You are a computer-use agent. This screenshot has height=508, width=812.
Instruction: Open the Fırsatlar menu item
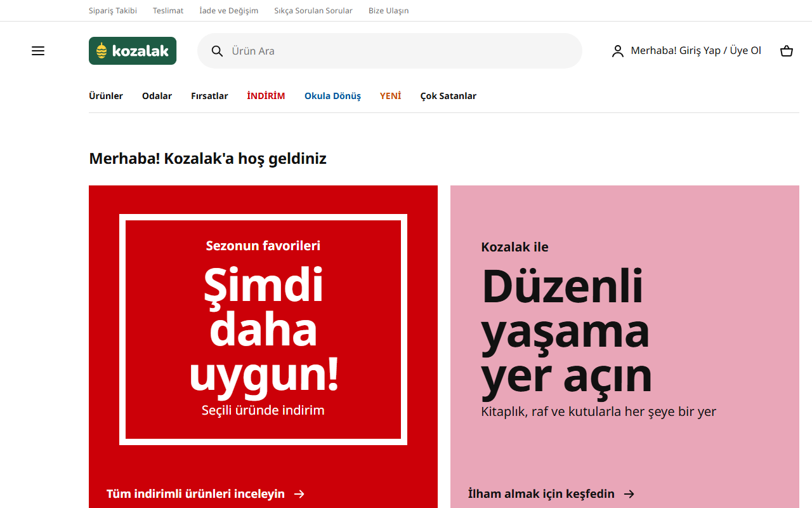point(209,96)
